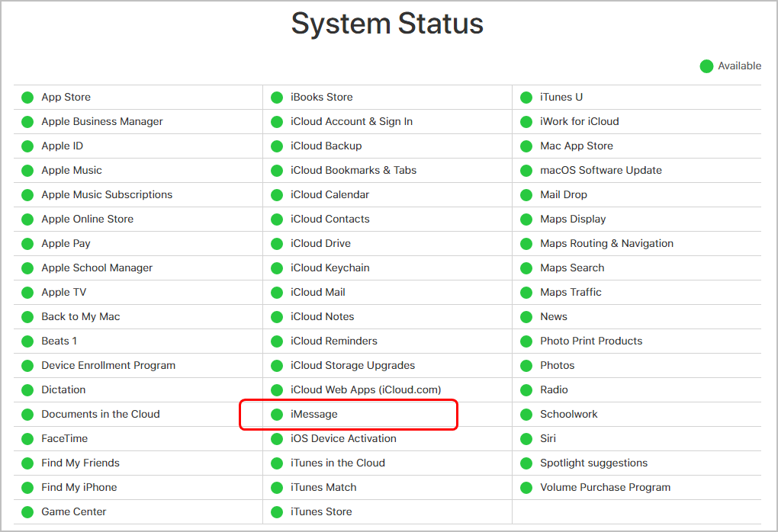
Task: Click the iCloud Account & Sign In label
Action: coord(352,121)
